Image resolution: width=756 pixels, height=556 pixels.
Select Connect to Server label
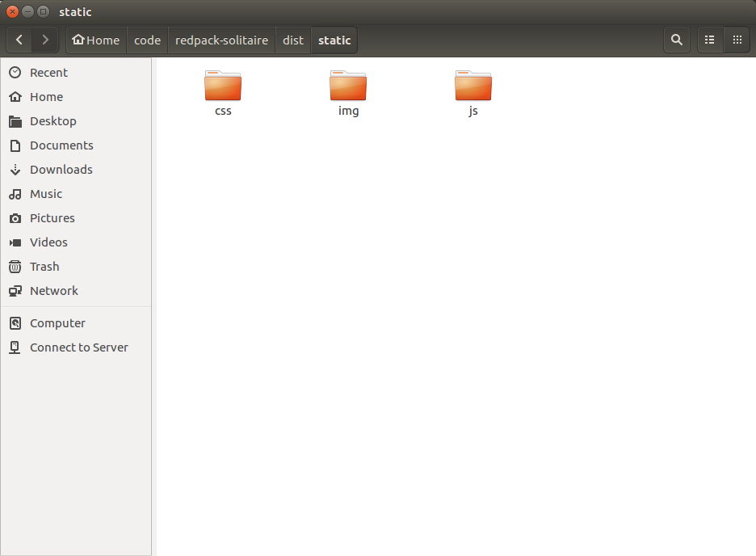point(79,347)
